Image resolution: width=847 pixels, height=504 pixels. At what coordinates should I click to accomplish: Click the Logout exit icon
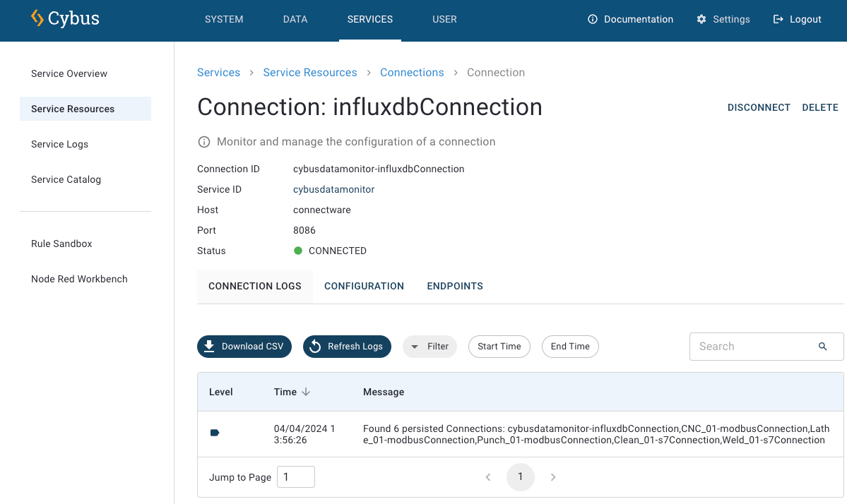778,20
